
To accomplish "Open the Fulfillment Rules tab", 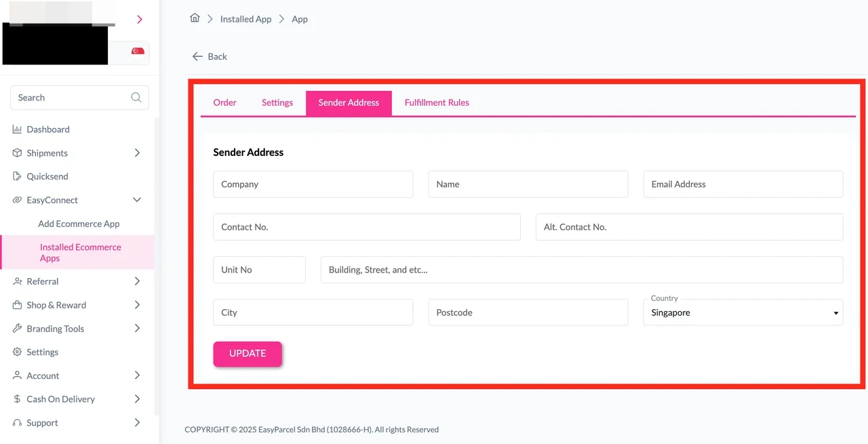I will tap(436, 102).
